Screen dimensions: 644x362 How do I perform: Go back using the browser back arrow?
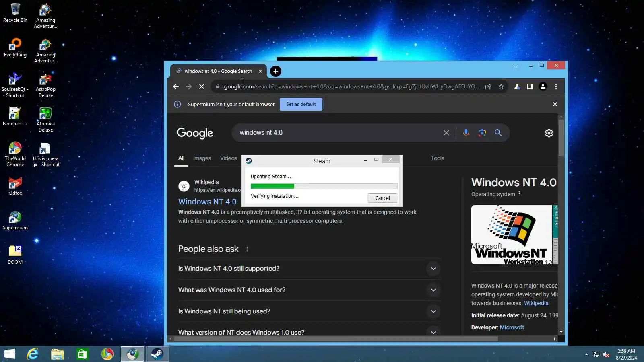tap(176, 86)
